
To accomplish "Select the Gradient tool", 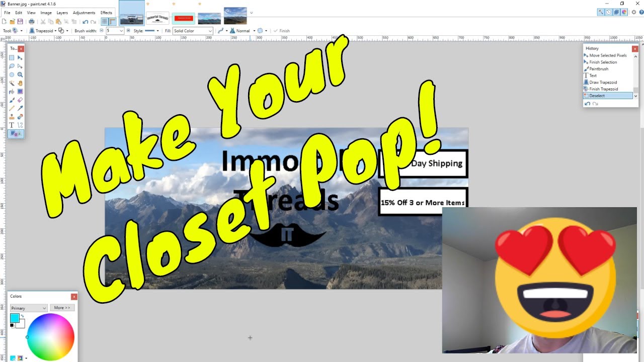I will [20, 92].
